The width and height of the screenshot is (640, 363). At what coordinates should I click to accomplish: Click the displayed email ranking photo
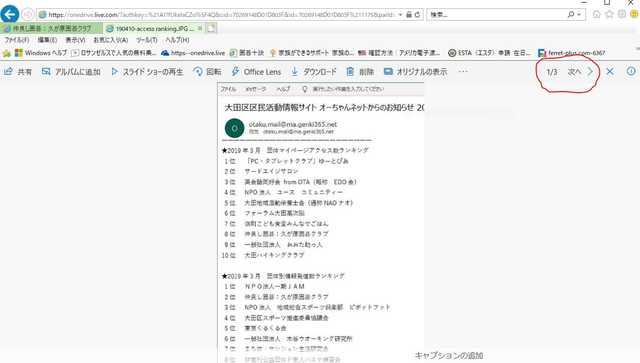point(321,222)
